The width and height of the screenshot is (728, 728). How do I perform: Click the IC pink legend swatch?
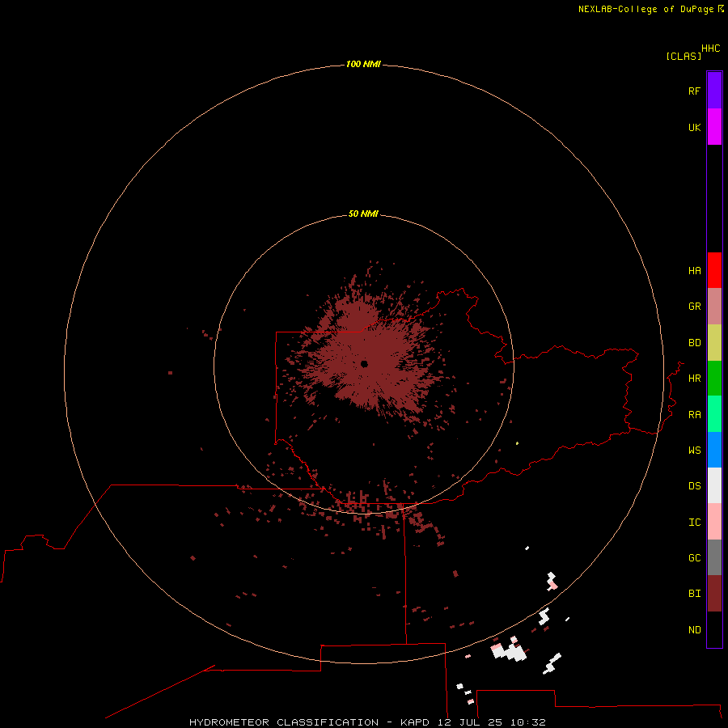point(714,522)
